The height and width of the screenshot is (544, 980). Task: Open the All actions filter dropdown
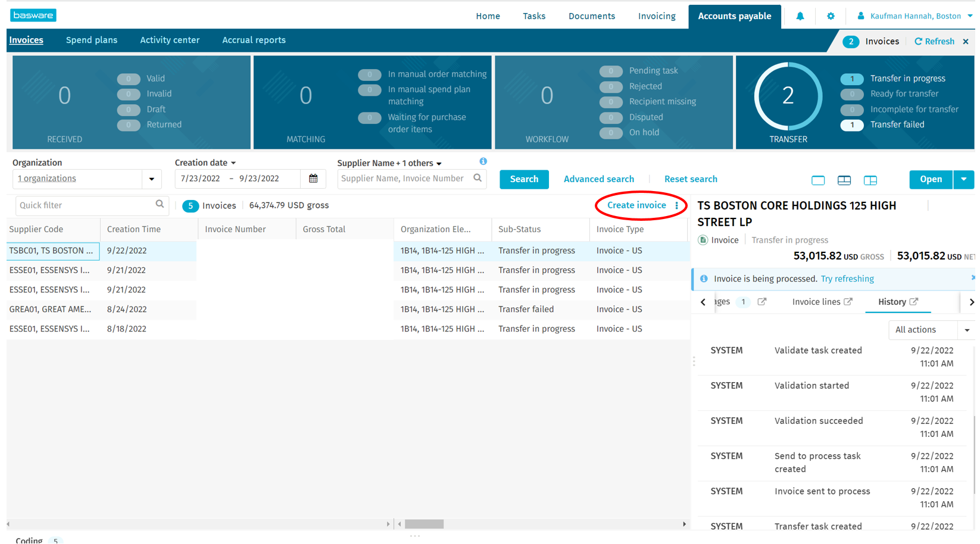pos(966,330)
